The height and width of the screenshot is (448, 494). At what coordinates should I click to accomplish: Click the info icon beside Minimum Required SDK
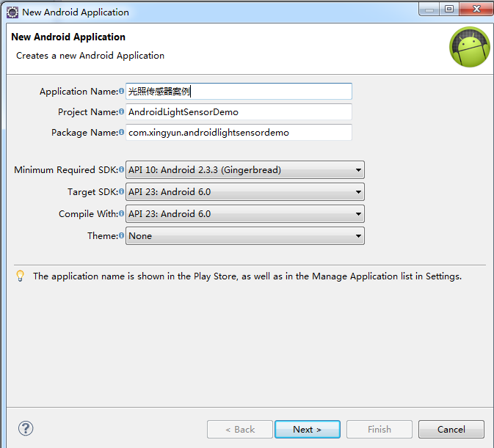tap(122, 169)
